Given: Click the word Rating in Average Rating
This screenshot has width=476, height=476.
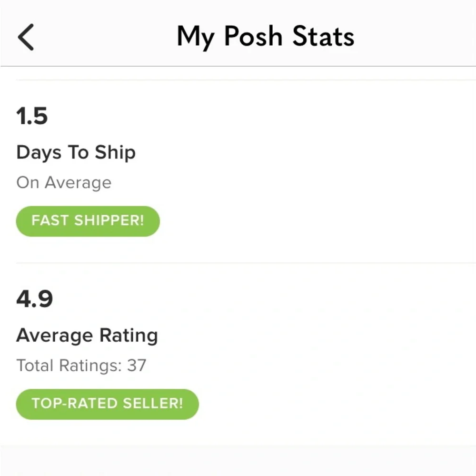Looking at the screenshot, I should coord(129,336).
